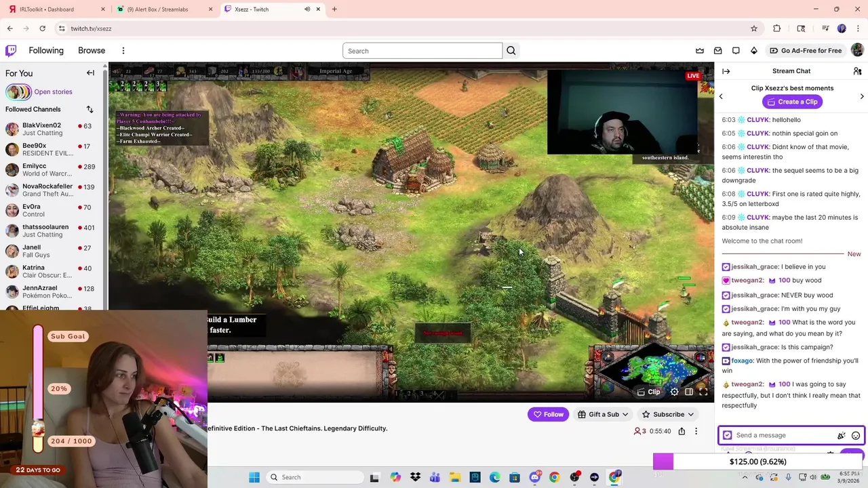The image size is (868, 488).
Task: Open the Get Bits diamond icon
Action: (x=753, y=51)
